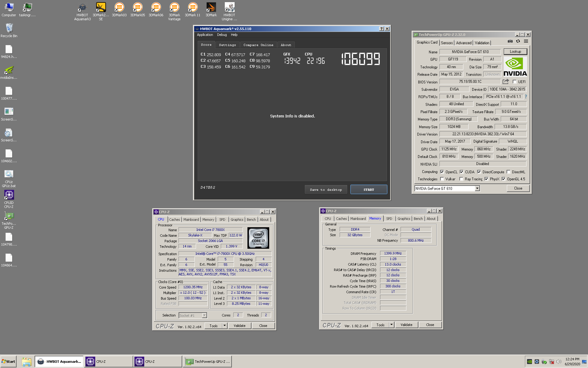
Task: Open the Computer desktop icon
Action: [x=9, y=10]
